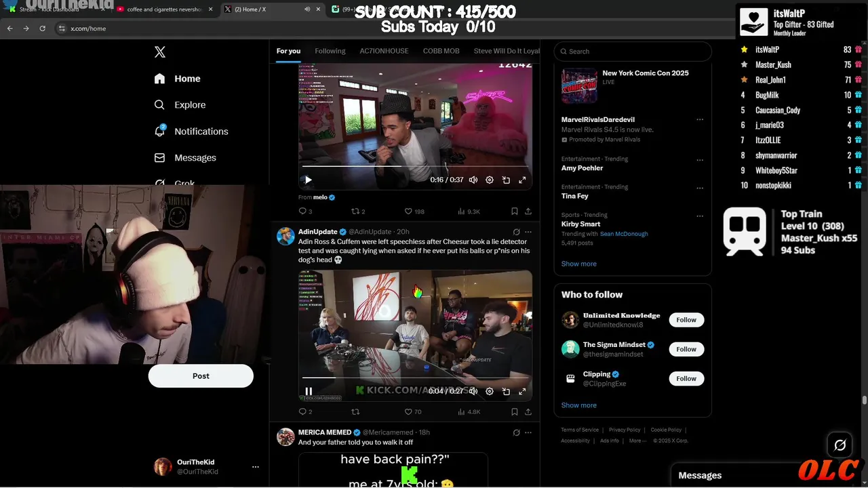
Task: Repost the AdinUpdate post
Action: point(355,411)
